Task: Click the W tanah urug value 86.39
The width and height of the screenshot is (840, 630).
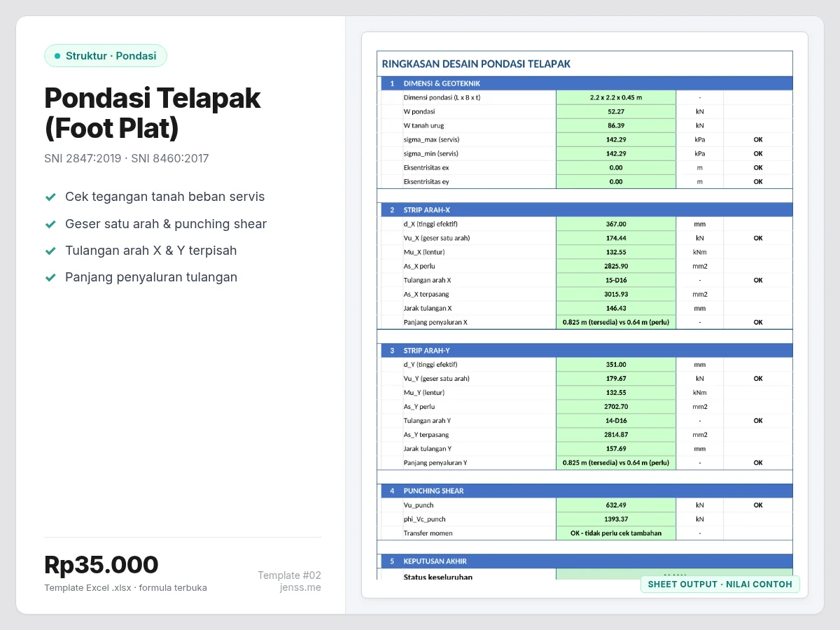Action: point(616,125)
